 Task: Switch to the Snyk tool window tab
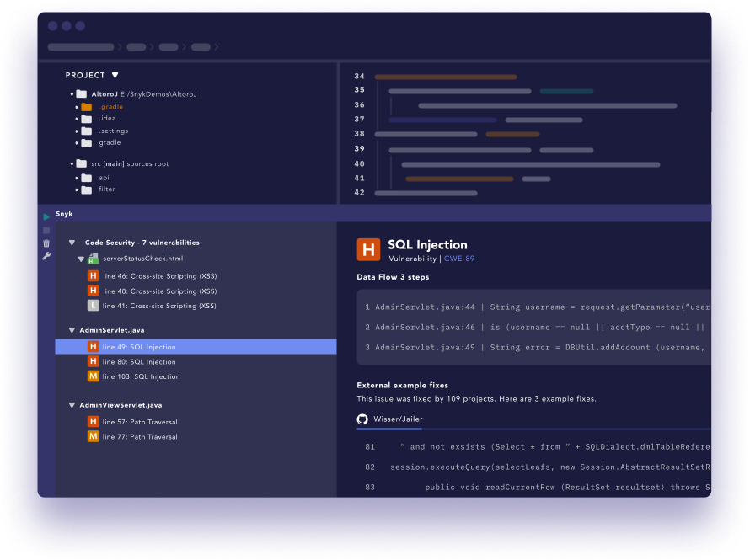point(63,214)
